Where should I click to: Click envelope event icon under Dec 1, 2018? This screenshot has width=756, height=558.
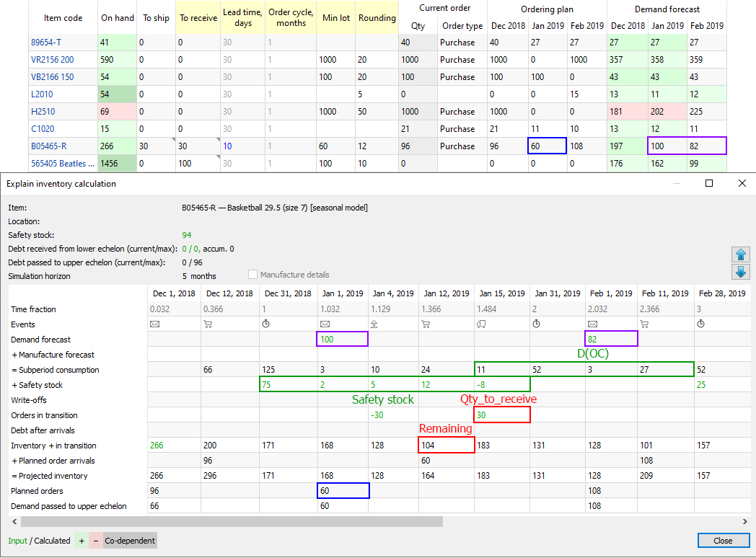point(154,324)
